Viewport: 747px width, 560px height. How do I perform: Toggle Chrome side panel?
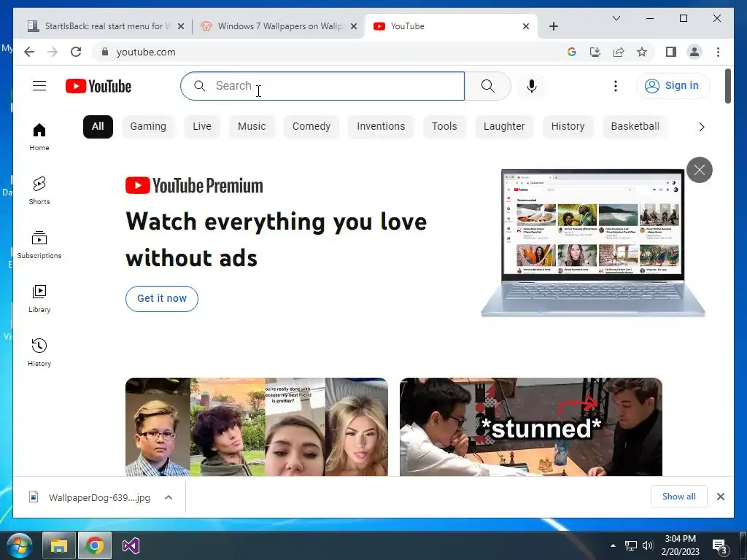[671, 52]
